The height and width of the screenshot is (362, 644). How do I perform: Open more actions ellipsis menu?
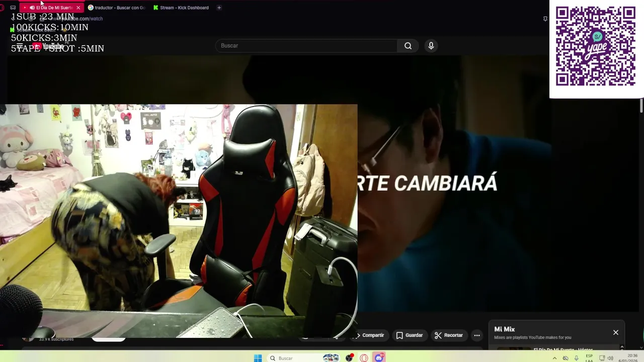(x=477, y=335)
